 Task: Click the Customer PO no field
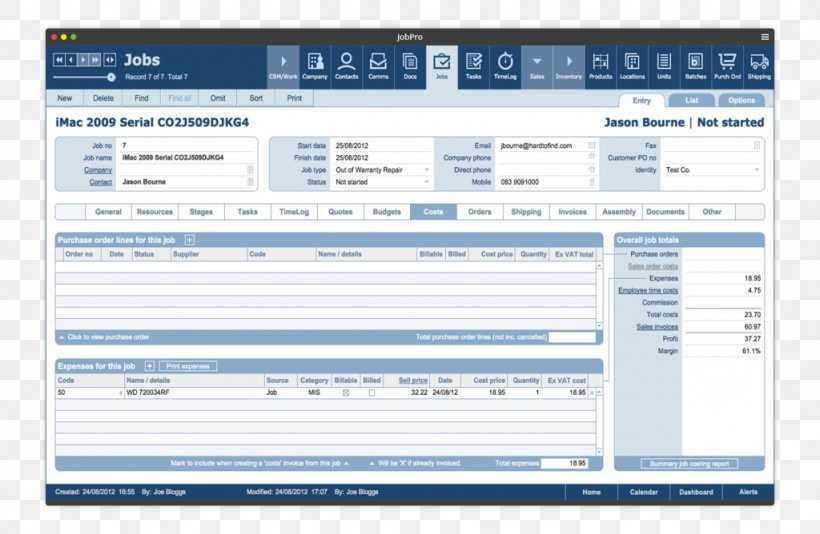coord(711,157)
